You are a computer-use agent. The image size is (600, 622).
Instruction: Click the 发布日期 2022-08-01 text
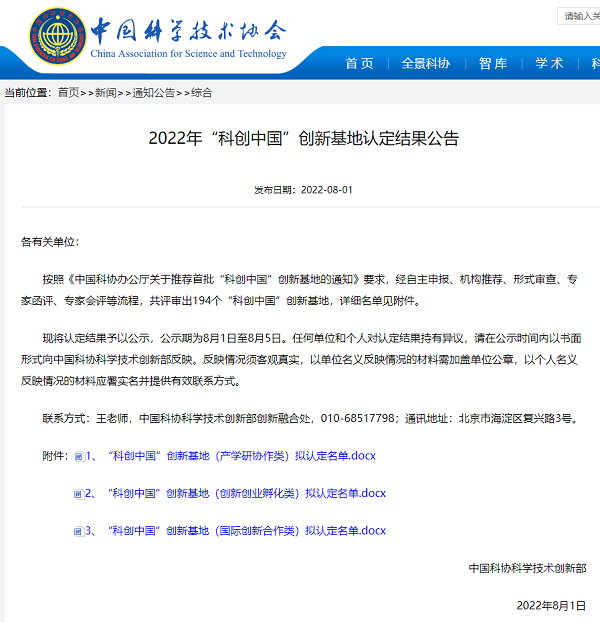[x=303, y=190]
